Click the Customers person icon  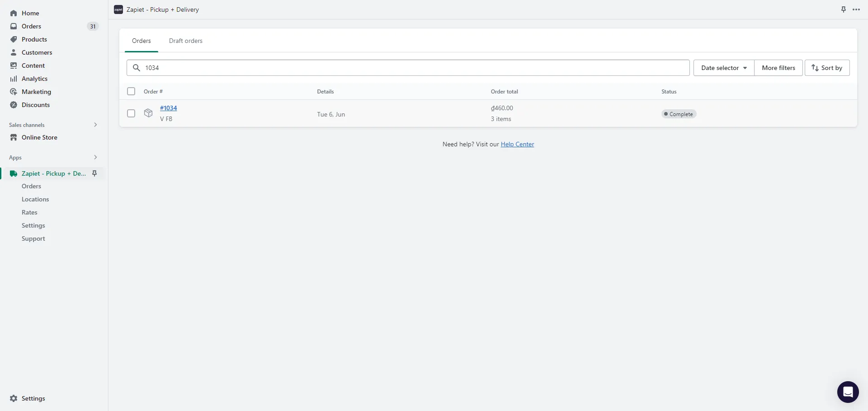[x=14, y=52]
